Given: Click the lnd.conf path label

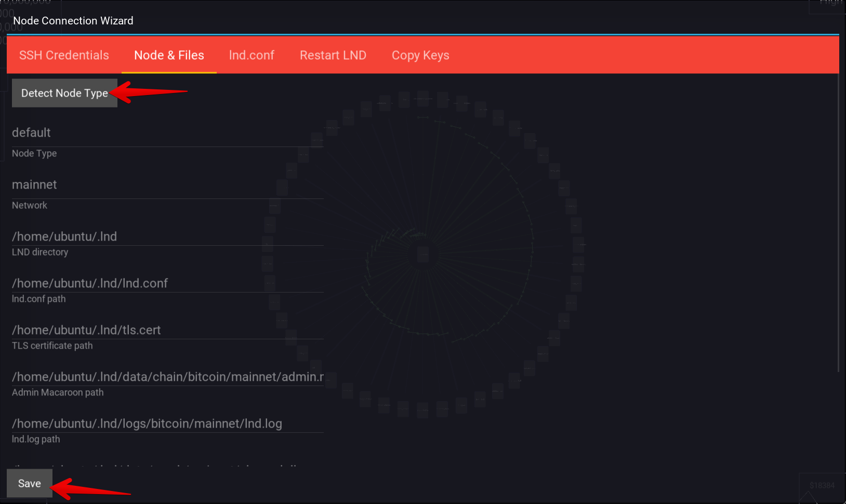Looking at the screenshot, I should (x=39, y=299).
